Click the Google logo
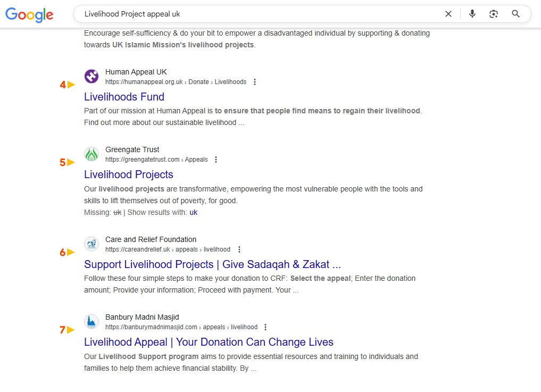 click(x=29, y=14)
